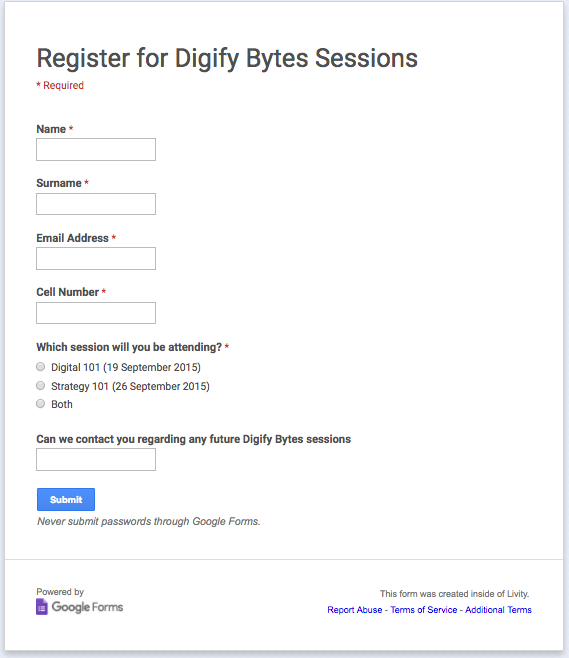
Task: Submit the registration form
Action: 66,499
